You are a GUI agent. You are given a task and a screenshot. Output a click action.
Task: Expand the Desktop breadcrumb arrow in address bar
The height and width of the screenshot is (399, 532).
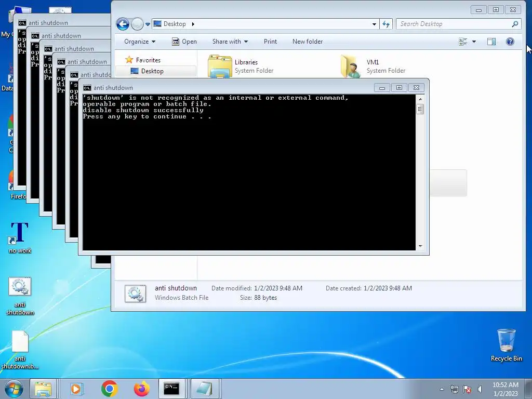click(193, 24)
